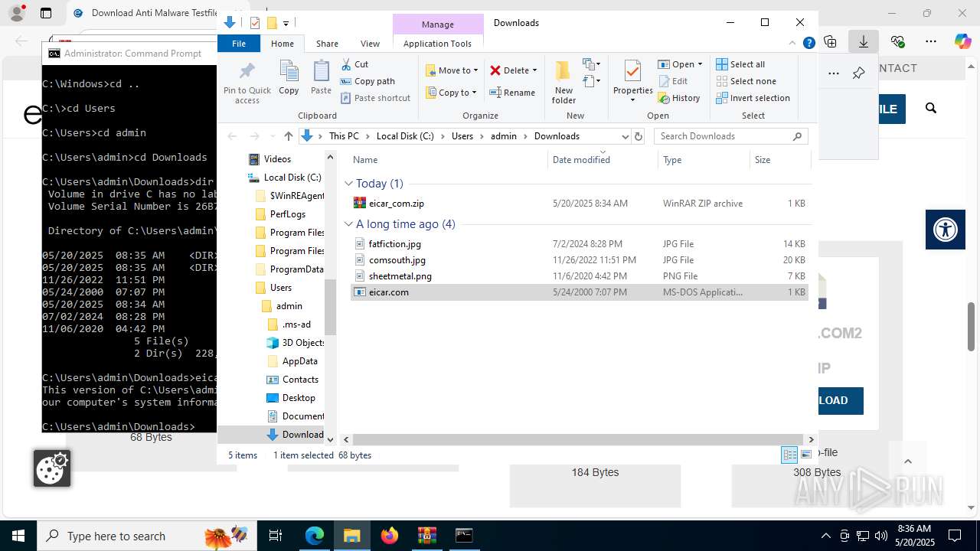The width and height of the screenshot is (980, 551).
Task: Switch to the Share tab
Action: 327,44
